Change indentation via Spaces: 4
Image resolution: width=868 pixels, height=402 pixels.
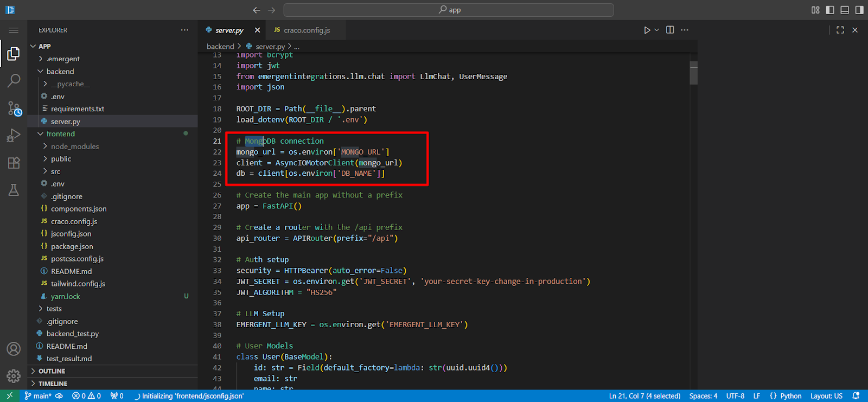click(703, 396)
